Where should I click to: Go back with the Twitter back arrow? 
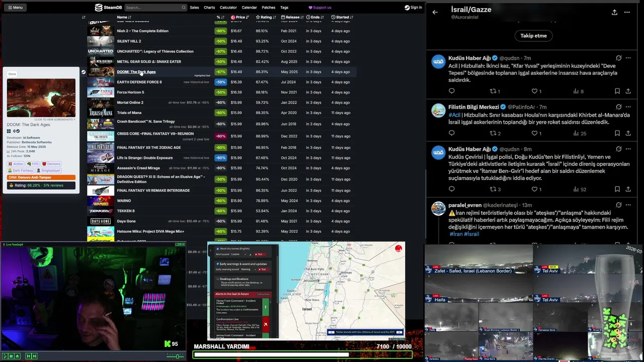pos(435,12)
